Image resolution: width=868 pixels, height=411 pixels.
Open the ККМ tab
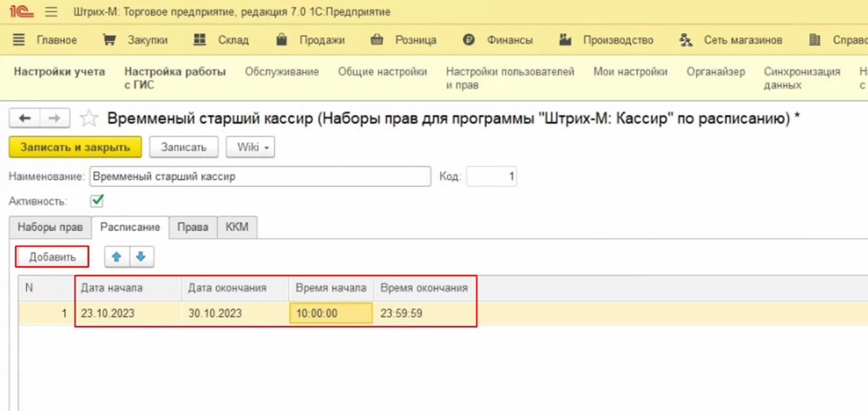click(x=237, y=227)
